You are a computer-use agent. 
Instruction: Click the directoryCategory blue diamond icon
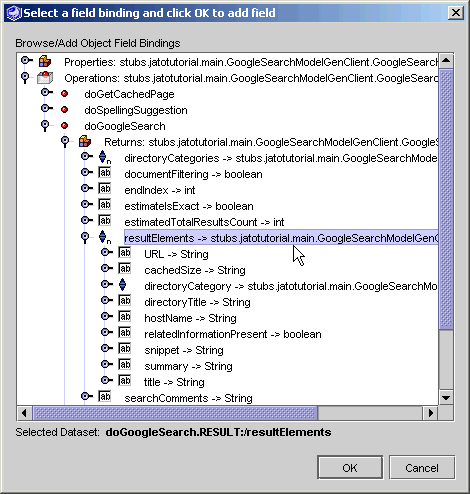(x=123, y=285)
